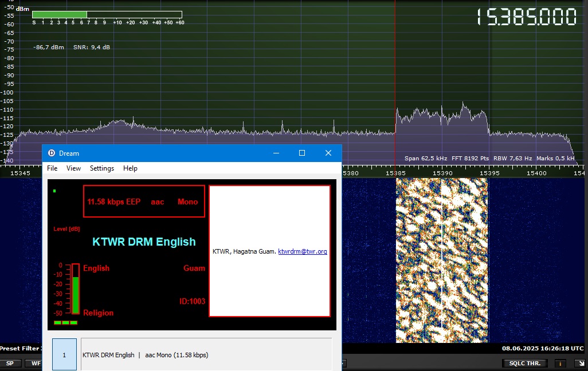This screenshot has width=588, height=371.
Task: Click the WF button
Action: [x=35, y=363]
